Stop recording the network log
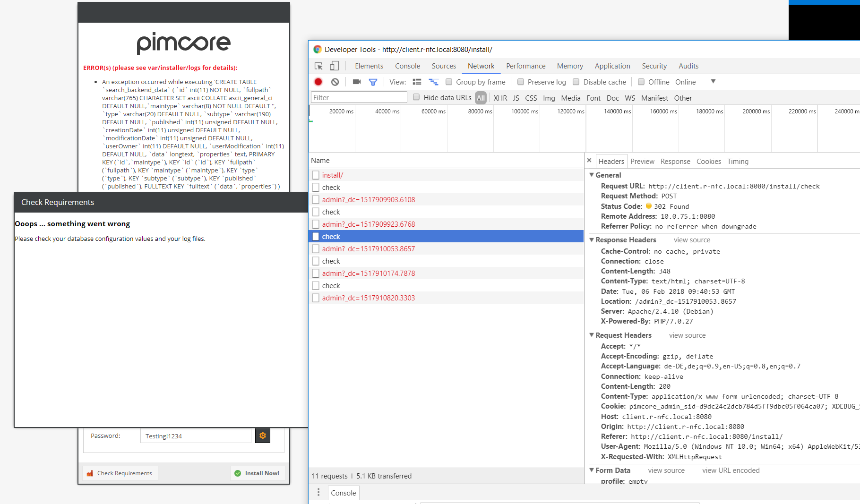 [318, 82]
